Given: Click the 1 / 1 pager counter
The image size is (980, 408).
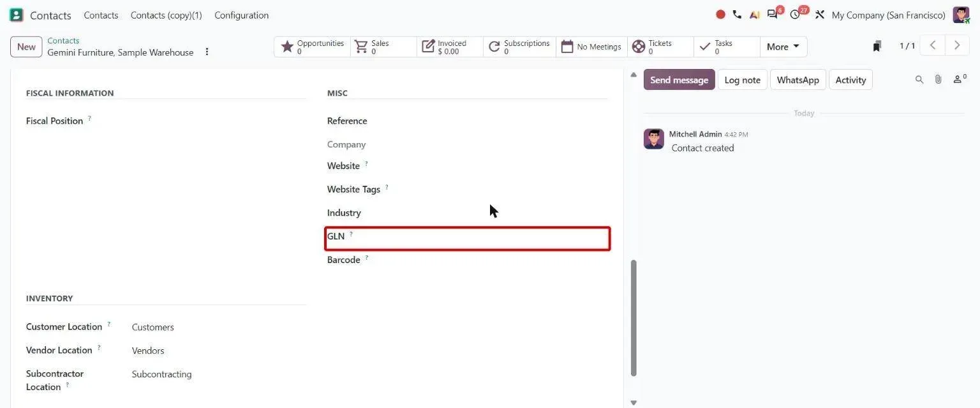Looking at the screenshot, I should click(907, 46).
